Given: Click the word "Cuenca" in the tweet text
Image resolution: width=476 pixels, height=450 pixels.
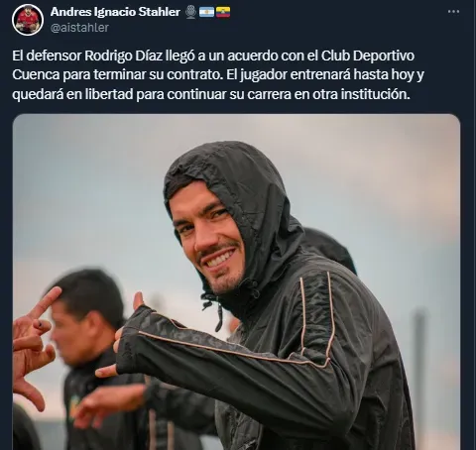Looking at the screenshot, I should [x=36, y=75].
